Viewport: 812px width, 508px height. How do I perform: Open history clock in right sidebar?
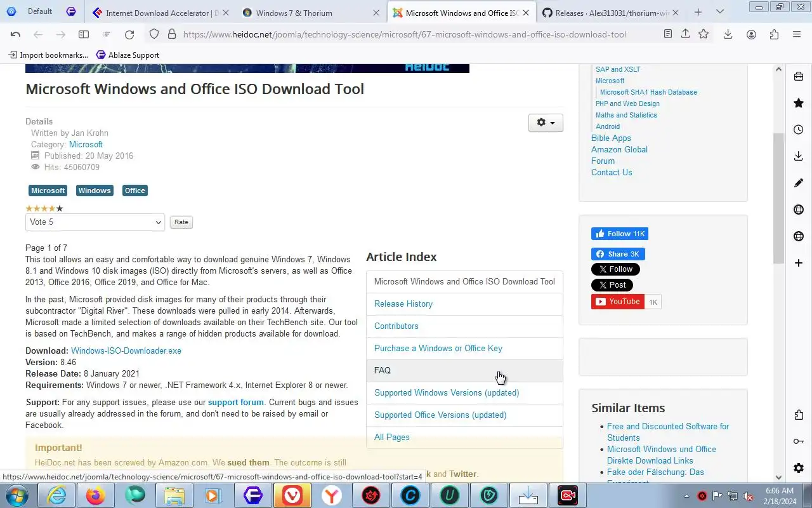tap(799, 130)
